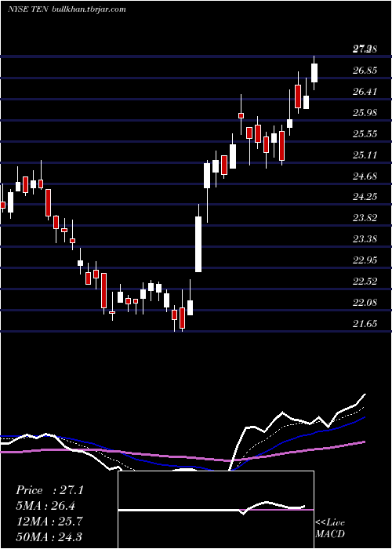This screenshot has width=392, height=549.
Task: Click the NYSE TEN bullkhan.tbrjar.com title text
Action: [67, 9]
